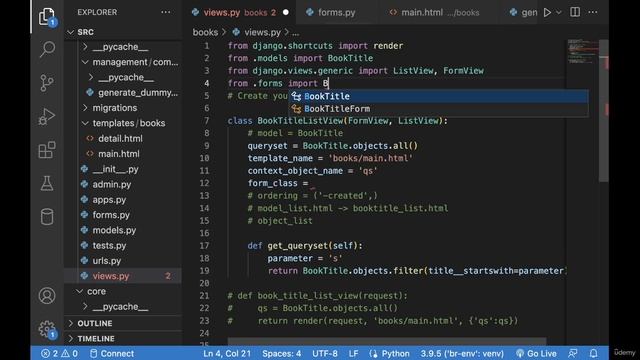Open the feedback icon in status bar

click(x=573, y=353)
